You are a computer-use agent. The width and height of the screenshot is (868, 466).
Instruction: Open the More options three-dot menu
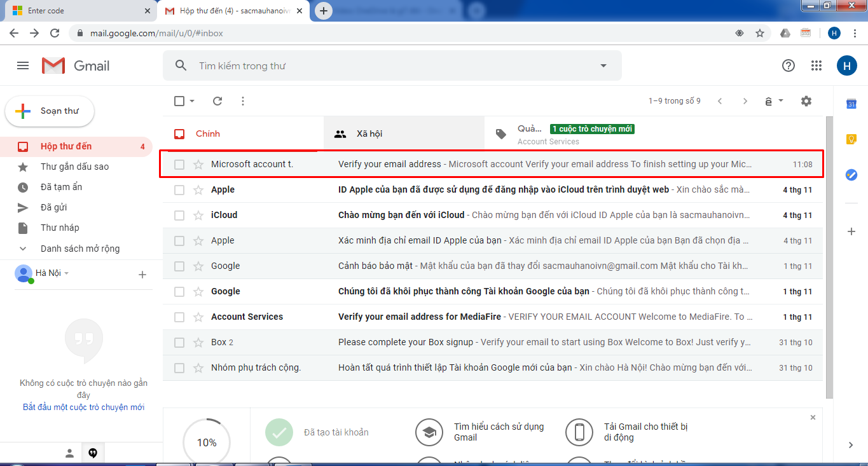coord(242,101)
